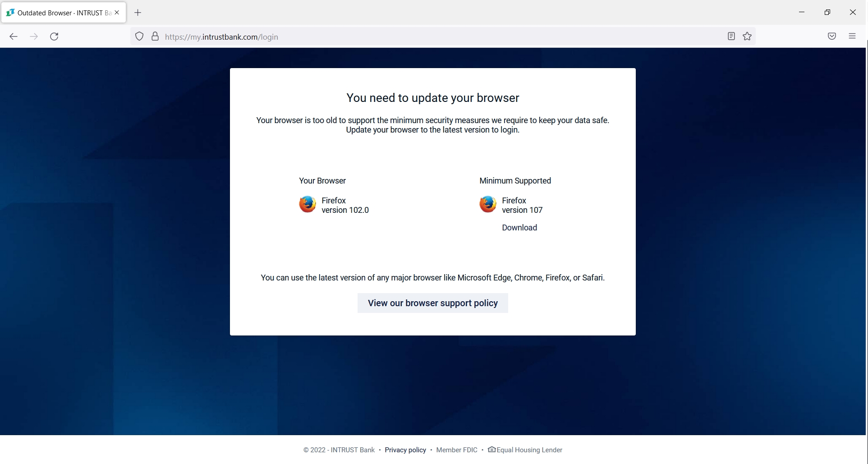Click the back navigation arrow
The height and width of the screenshot is (464, 868).
pos(14,37)
